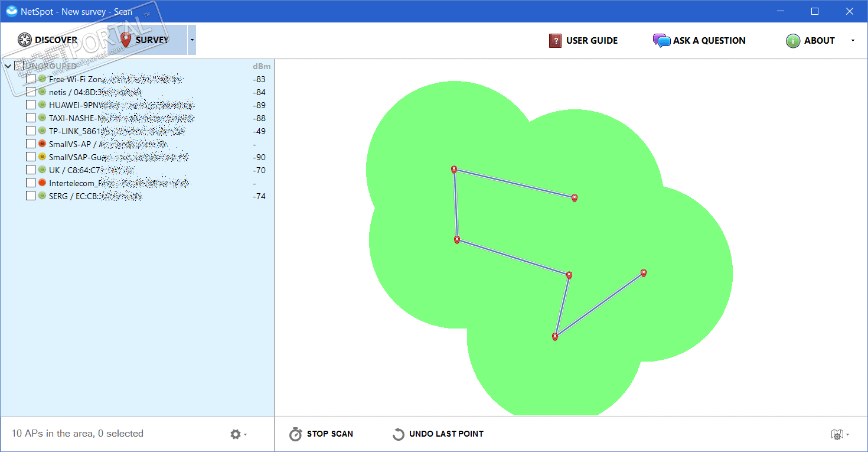Tick the SERG / EC:CB network checkbox
Viewport: 868px width, 452px height.
click(x=31, y=196)
